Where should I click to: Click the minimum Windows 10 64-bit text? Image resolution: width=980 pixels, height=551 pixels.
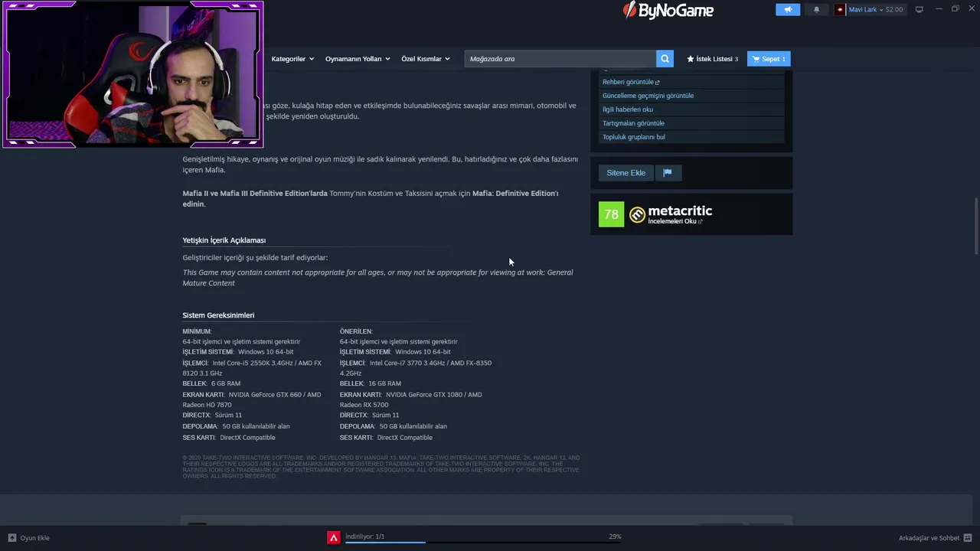tap(266, 352)
